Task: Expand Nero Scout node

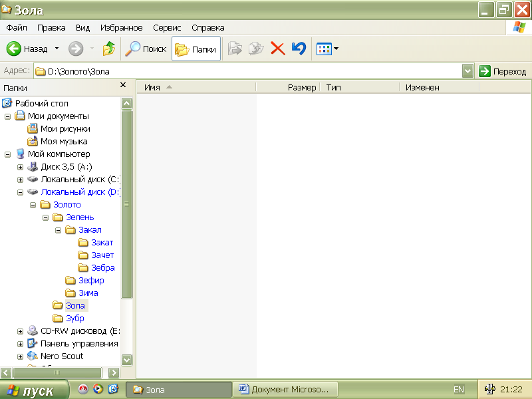Action: click(x=20, y=356)
